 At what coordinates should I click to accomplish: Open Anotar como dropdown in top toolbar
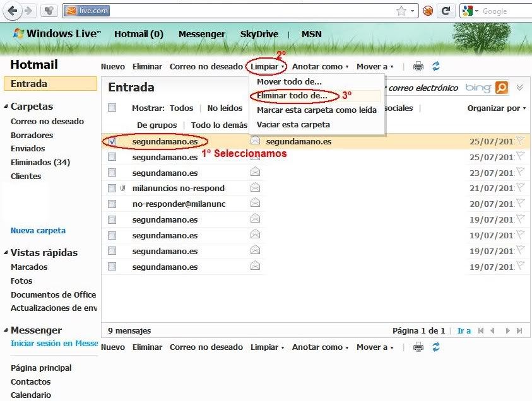[x=321, y=66]
